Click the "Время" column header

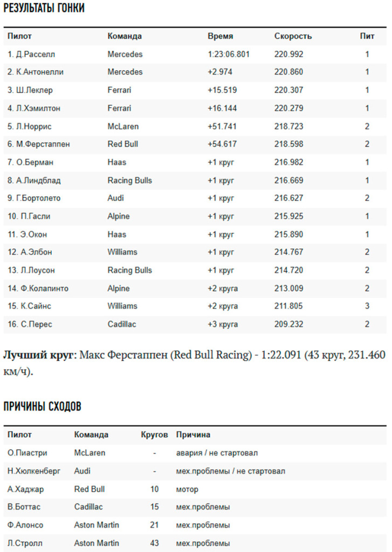[221, 36]
